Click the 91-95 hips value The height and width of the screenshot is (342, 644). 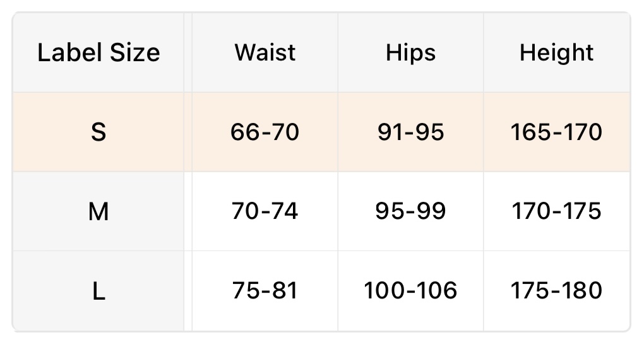(410, 133)
